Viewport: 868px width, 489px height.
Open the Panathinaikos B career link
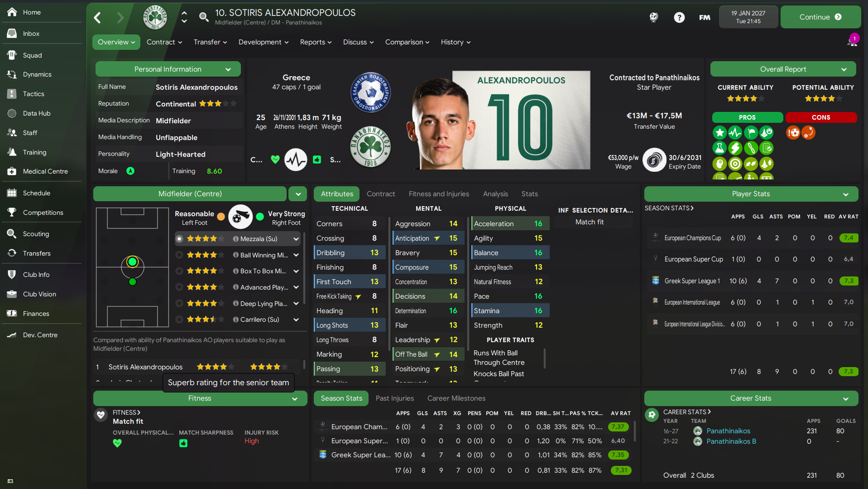coord(731,441)
